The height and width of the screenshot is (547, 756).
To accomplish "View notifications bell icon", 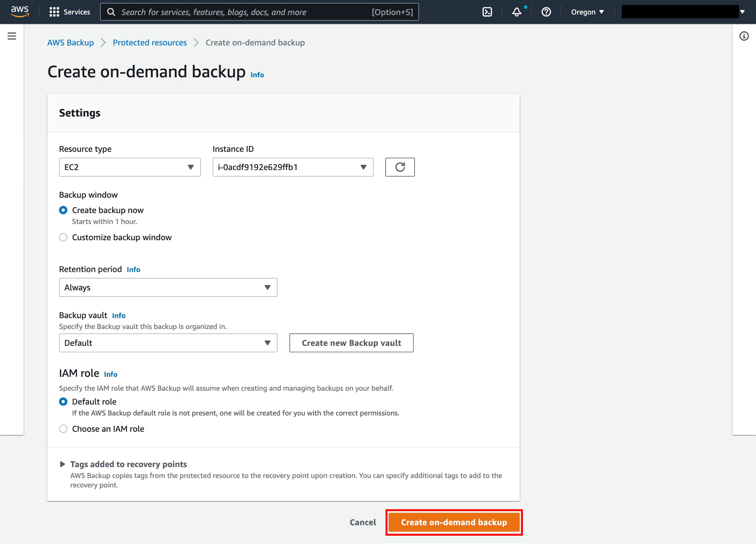I will pyautogui.click(x=516, y=12).
